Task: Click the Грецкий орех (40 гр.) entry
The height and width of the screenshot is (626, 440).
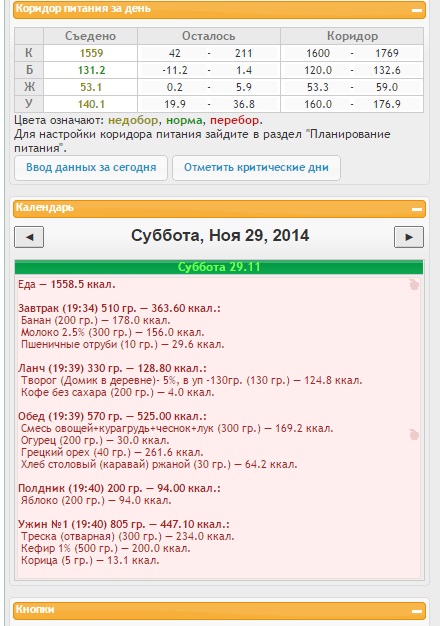Action: (112, 453)
